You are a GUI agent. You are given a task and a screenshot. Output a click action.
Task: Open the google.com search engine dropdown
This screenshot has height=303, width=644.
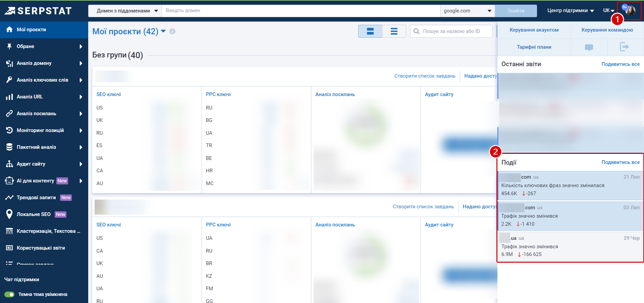click(467, 11)
